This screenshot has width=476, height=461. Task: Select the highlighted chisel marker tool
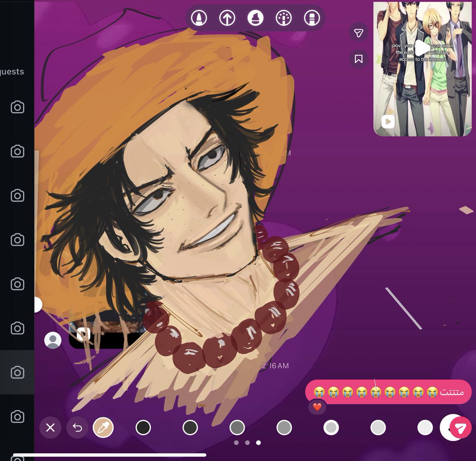point(255,18)
